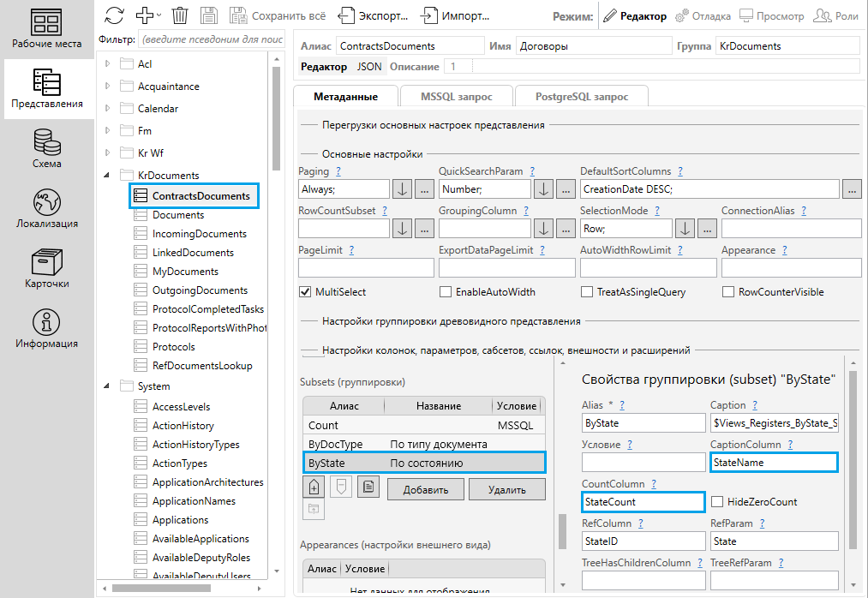Open the Схема database section
Viewport: 868px width, 598px height.
point(46,147)
